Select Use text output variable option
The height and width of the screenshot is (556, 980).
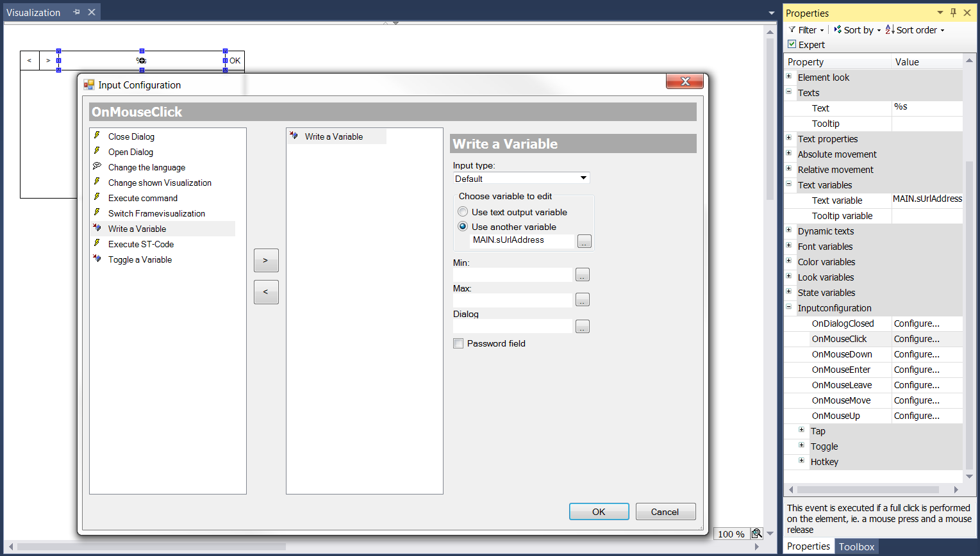coord(463,212)
